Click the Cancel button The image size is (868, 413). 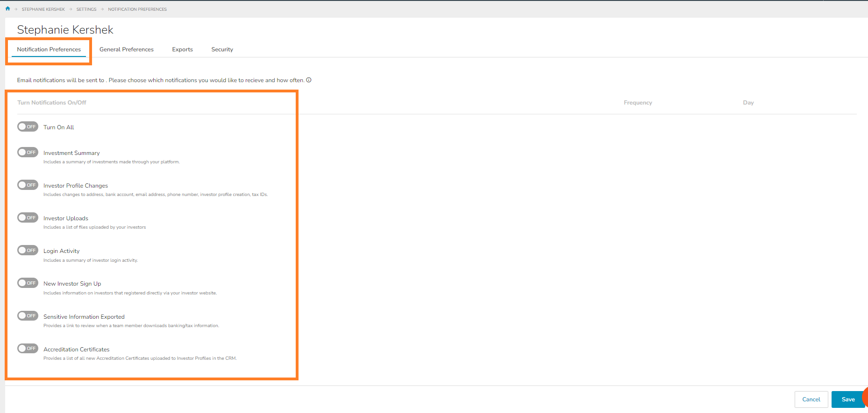[x=811, y=399]
